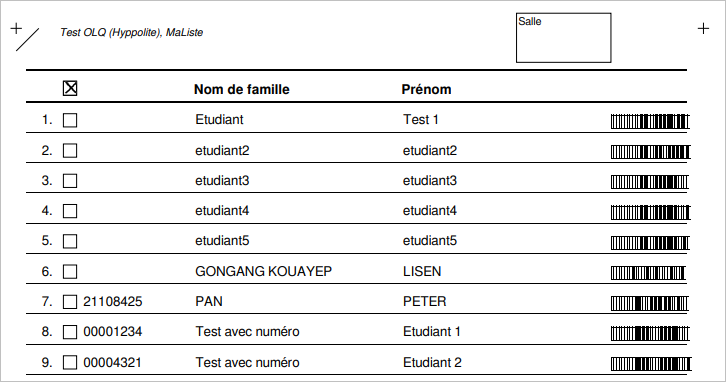Check the box for student 00001234
This screenshot has width=726, height=382.
click(70, 332)
